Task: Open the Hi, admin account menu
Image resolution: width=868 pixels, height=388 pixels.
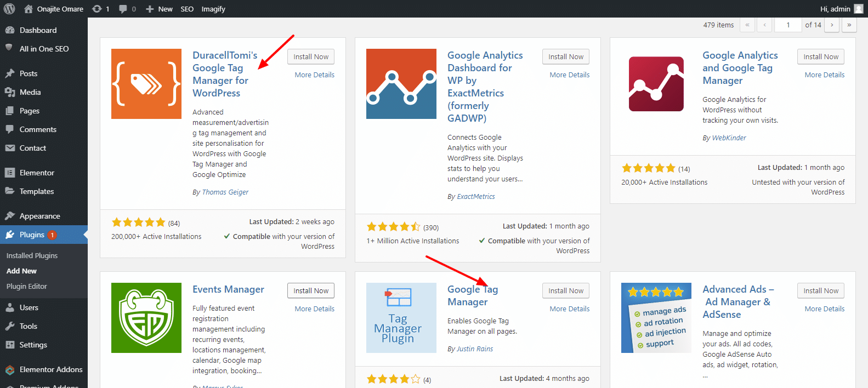Action: tap(842, 9)
